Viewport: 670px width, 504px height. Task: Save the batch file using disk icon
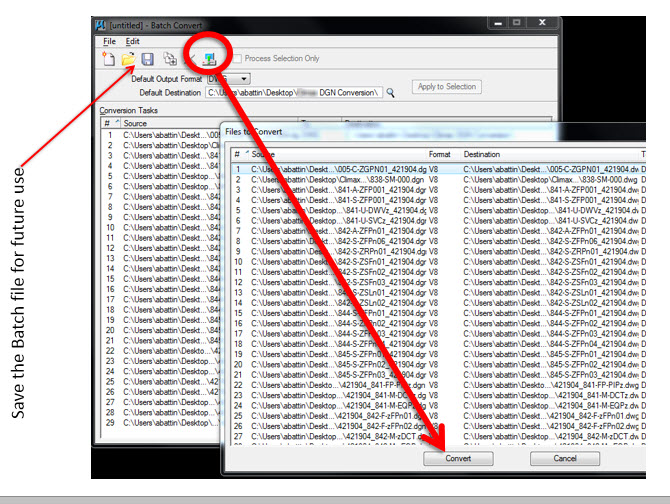click(148, 61)
